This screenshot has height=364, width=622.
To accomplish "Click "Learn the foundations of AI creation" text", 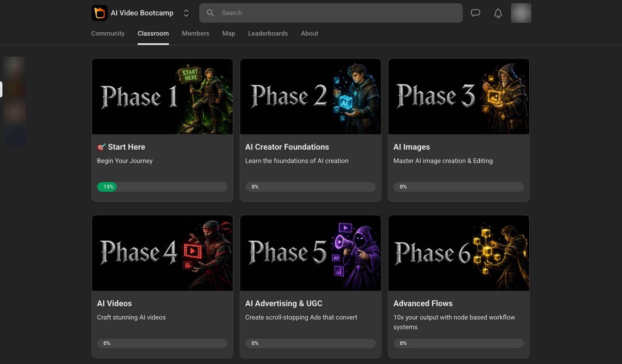I will coord(297,161).
